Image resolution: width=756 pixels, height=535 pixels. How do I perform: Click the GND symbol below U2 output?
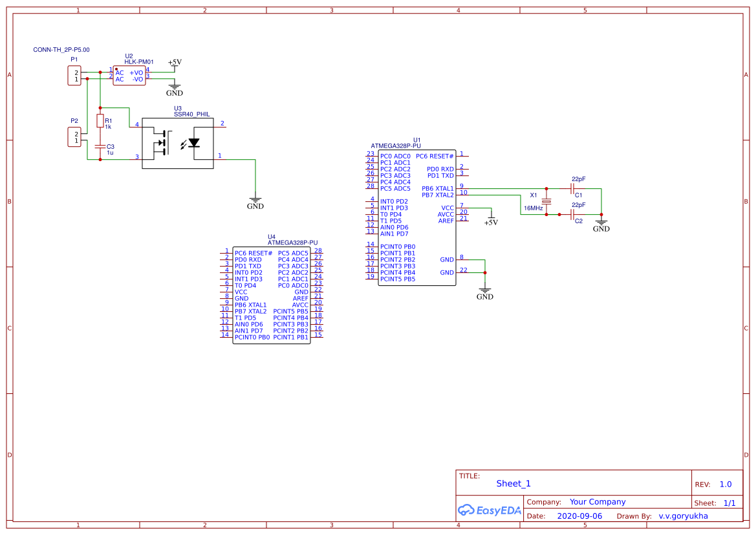click(175, 89)
